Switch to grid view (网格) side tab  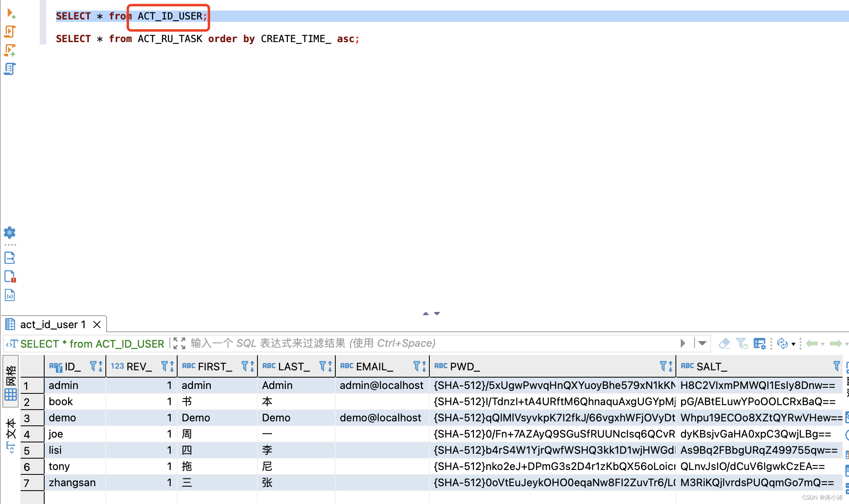tap(11, 381)
